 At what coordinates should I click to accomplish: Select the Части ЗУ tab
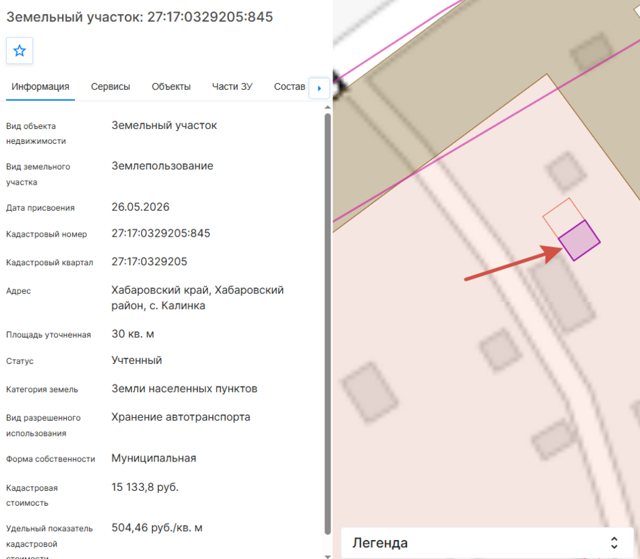[232, 87]
